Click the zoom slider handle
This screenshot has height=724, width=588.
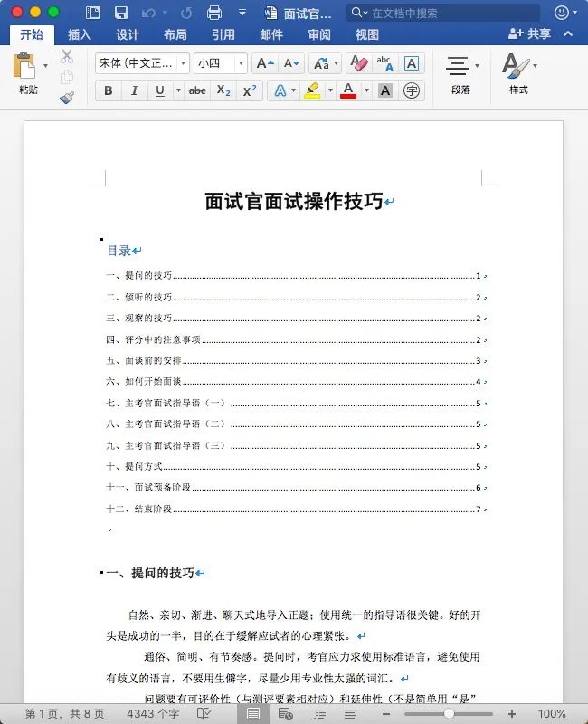tap(449, 714)
